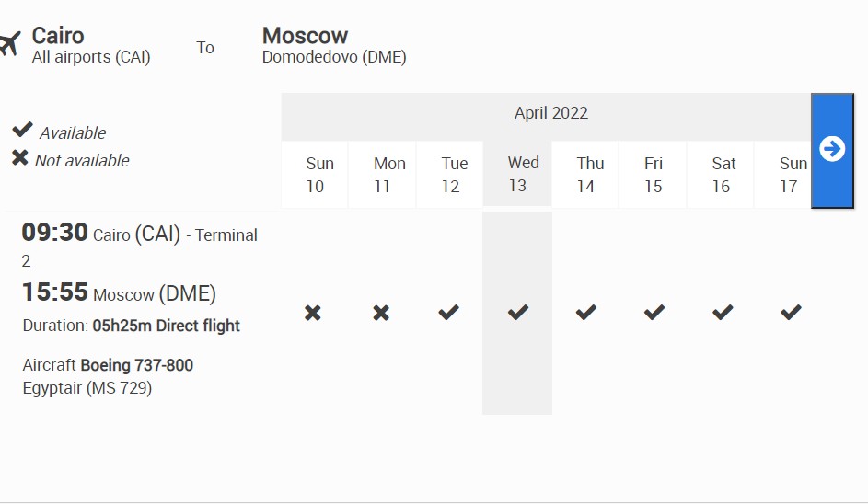
Task: Click the April 2022 month header
Action: (550, 114)
